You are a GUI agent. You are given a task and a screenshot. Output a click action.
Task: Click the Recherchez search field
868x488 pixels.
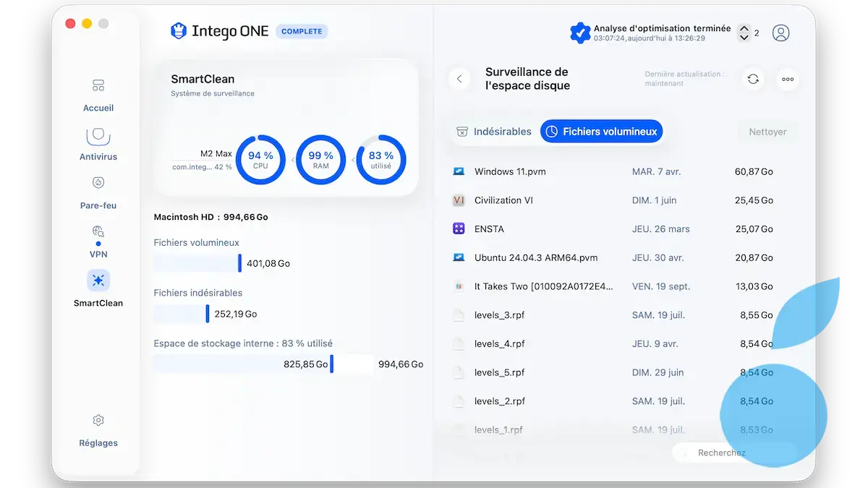click(x=734, y=453)
